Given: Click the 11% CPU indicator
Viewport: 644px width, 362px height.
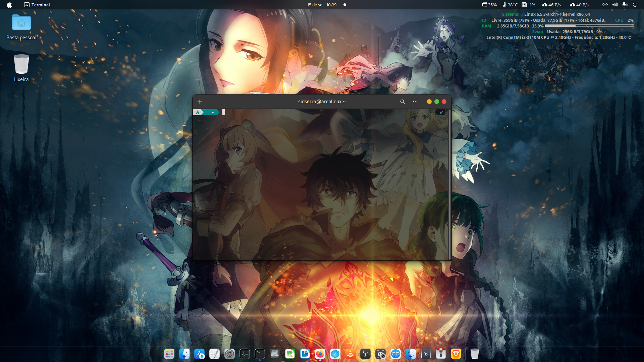Looking at the screenshot, I should click(529, 5).
